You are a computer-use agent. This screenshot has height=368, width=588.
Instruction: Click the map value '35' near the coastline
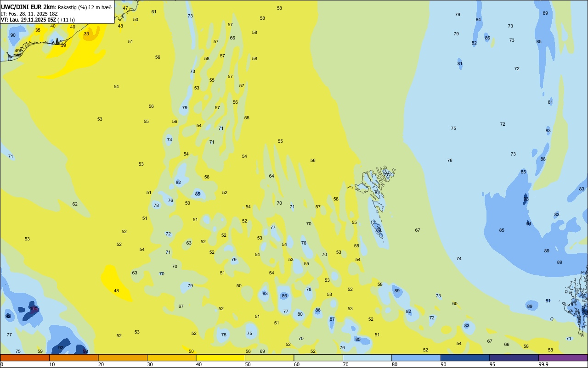[38, 30]
